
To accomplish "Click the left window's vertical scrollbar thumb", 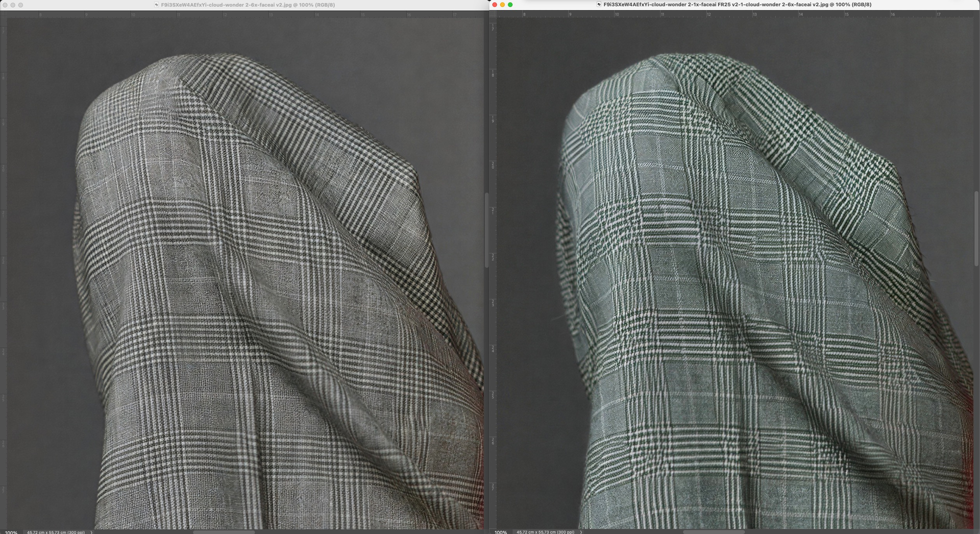I will coord(487,230).
